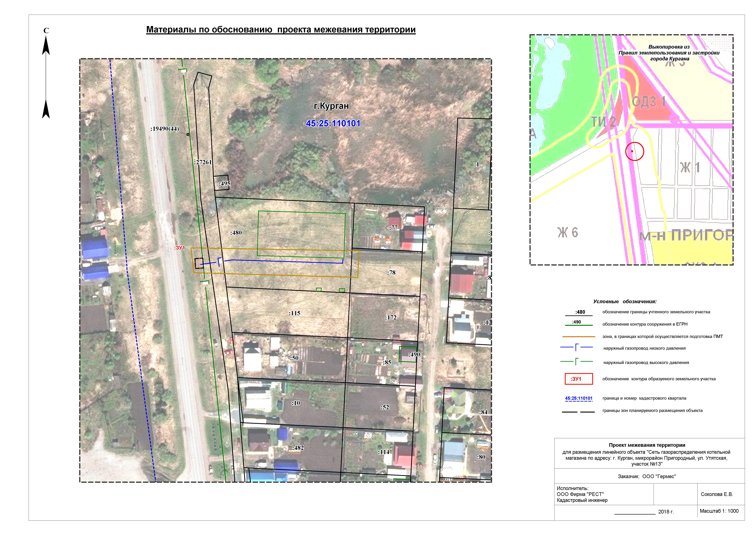Click the 'Масштаб 1: 1000' cell
Viewport: 756px width, 534px height.
point(719,511)
